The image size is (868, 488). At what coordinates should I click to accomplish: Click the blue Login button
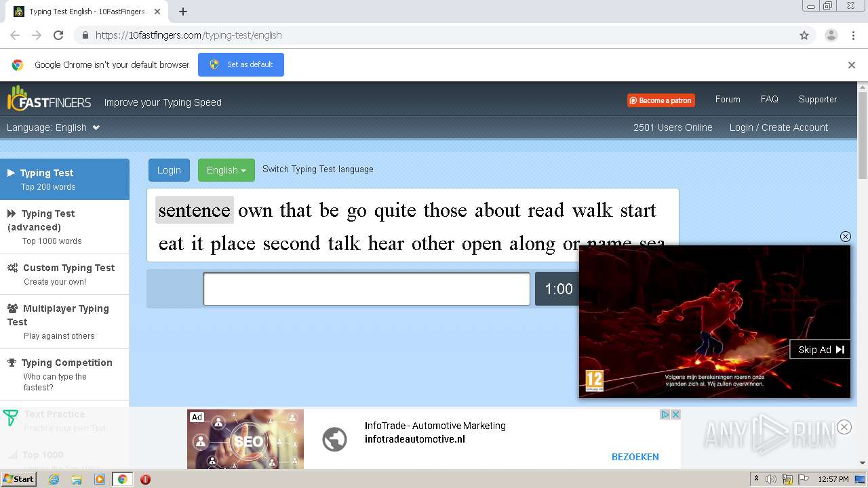[169, 170]
